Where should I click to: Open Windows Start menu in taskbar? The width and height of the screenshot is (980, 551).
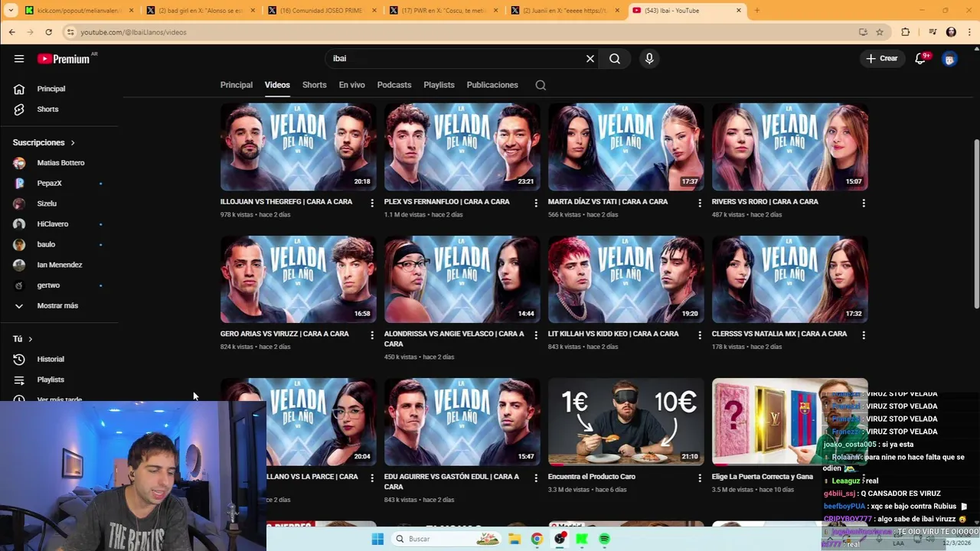click(x=377, y=539)
